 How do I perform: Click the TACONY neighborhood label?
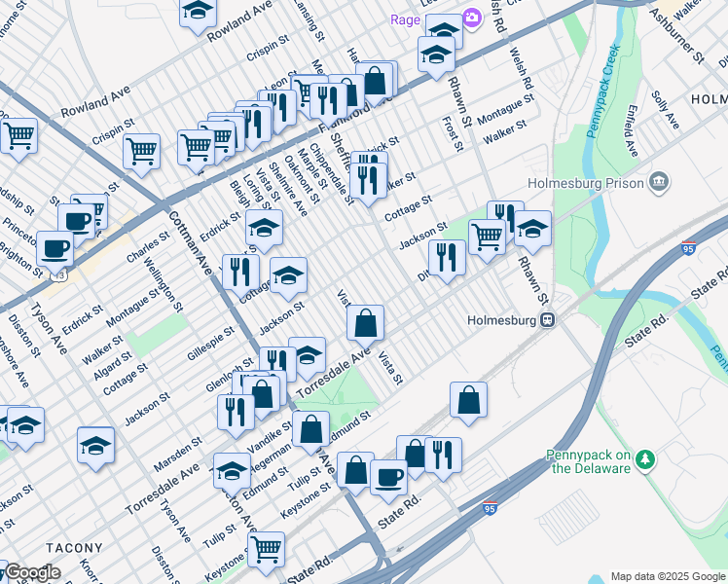[74, 548]
